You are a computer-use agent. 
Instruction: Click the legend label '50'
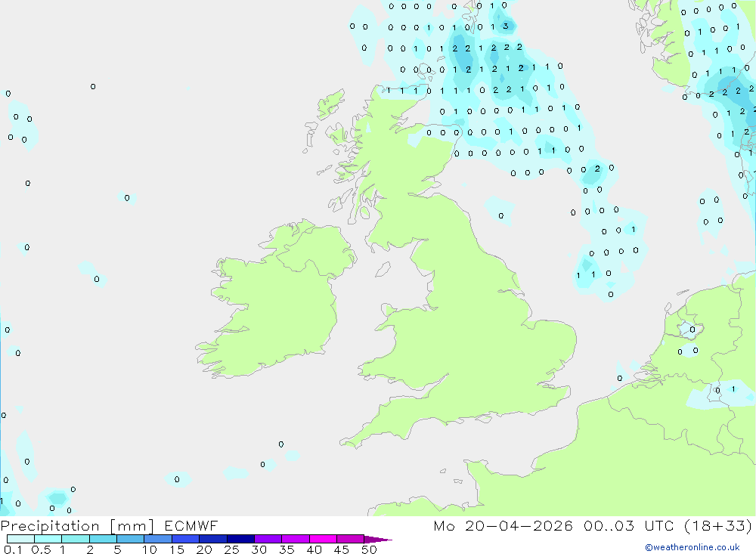point(370,549)
